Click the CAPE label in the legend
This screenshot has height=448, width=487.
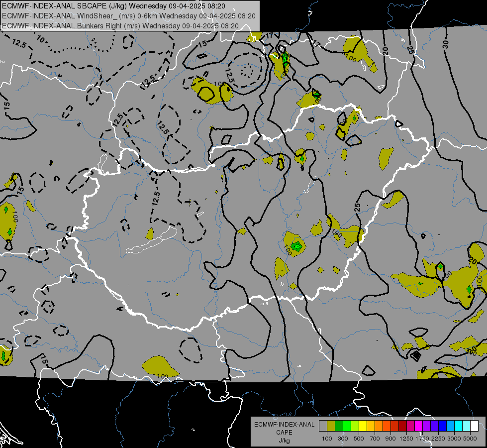pos(284,433)
